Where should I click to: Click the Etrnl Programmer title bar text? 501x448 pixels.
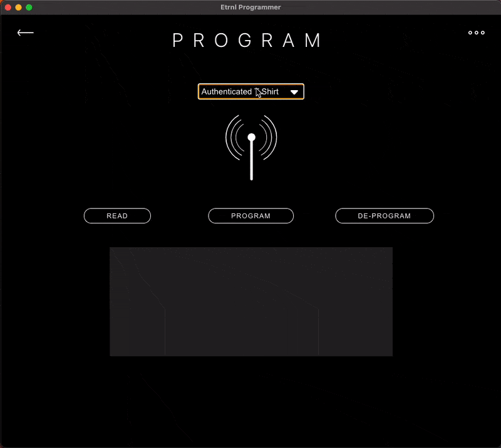tap(250, 7)
